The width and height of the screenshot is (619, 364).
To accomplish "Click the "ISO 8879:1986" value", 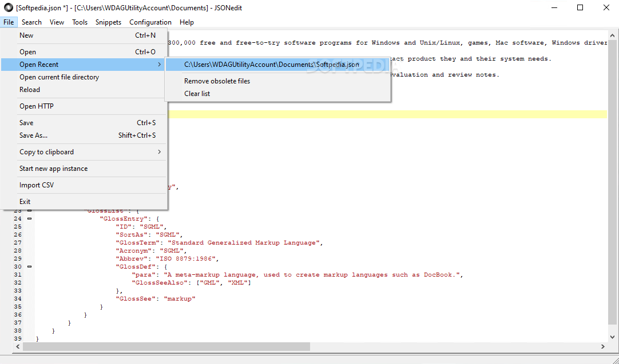I will [x=185, y=259].
